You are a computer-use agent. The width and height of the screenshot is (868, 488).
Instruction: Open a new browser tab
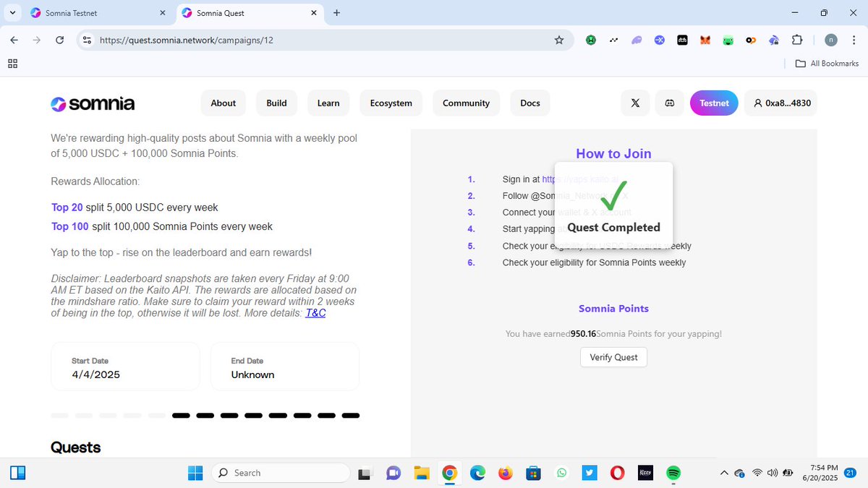pyautogui.click(x=337, y=13)
